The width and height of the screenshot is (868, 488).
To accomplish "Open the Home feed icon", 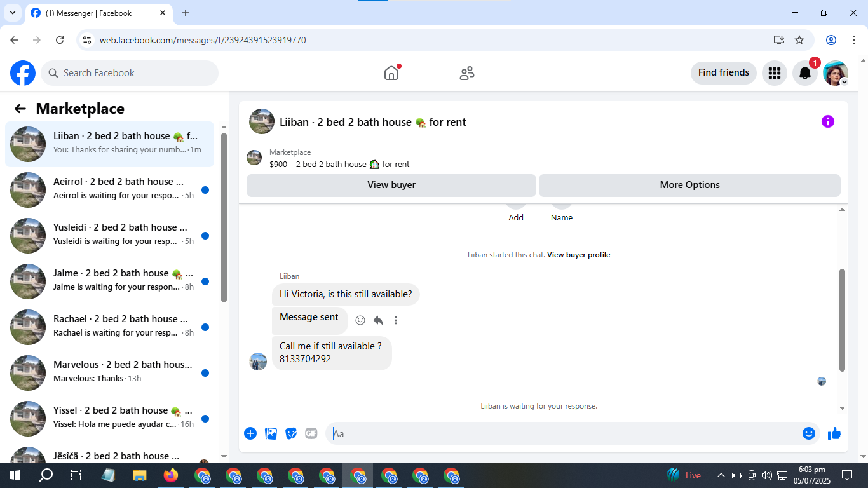I will (x=391, y=73).
